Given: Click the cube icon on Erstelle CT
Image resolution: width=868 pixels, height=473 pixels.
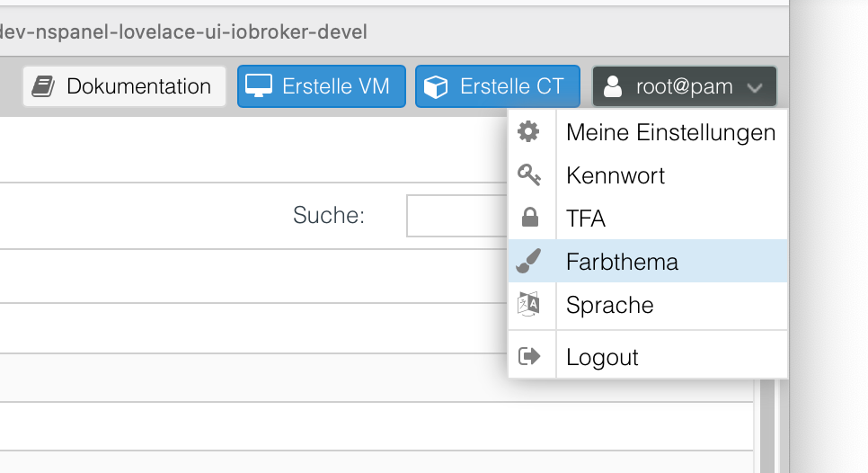Looking at the screenshot, I should (436, 87).
